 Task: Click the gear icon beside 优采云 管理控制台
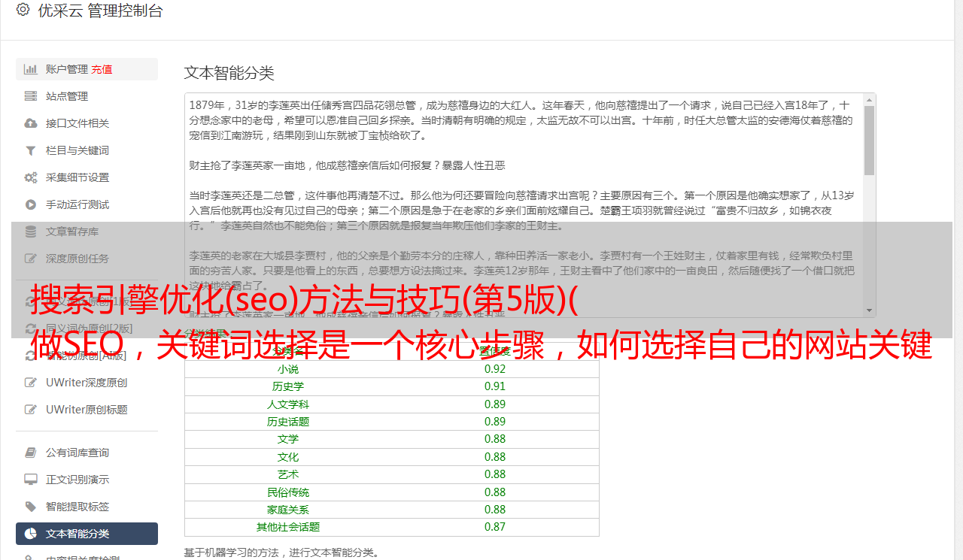[23, 10]
